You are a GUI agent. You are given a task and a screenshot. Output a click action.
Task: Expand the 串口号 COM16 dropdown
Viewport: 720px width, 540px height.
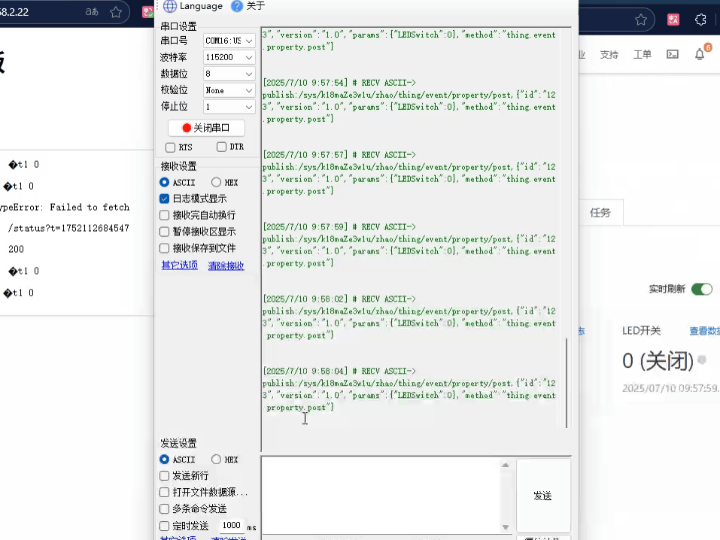pos(229,41)
